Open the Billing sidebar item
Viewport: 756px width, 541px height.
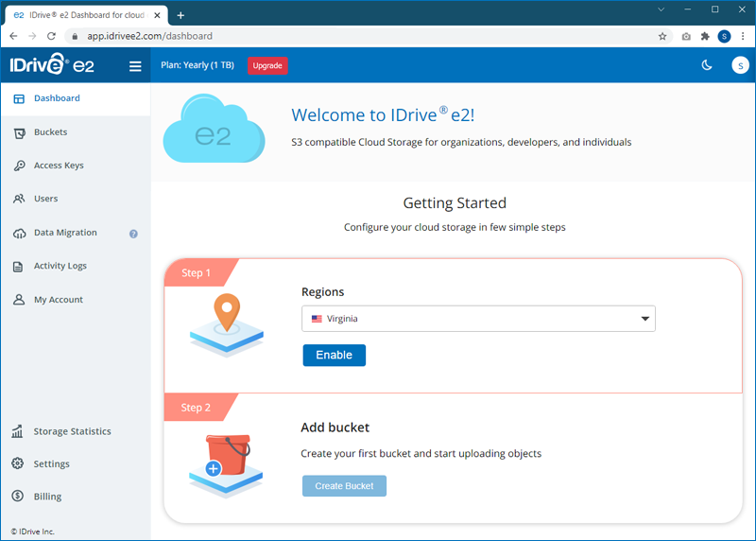tap(76, 497)
